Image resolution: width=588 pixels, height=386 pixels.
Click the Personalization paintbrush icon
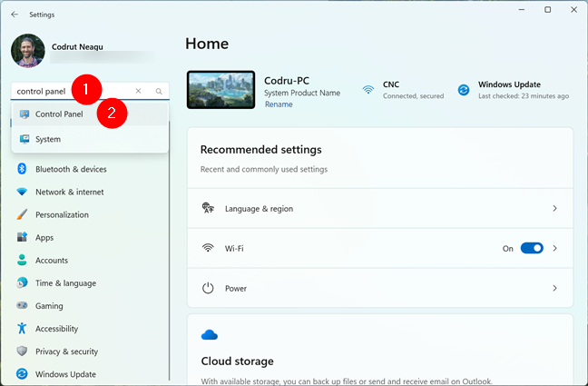click(x=22, y=214)
